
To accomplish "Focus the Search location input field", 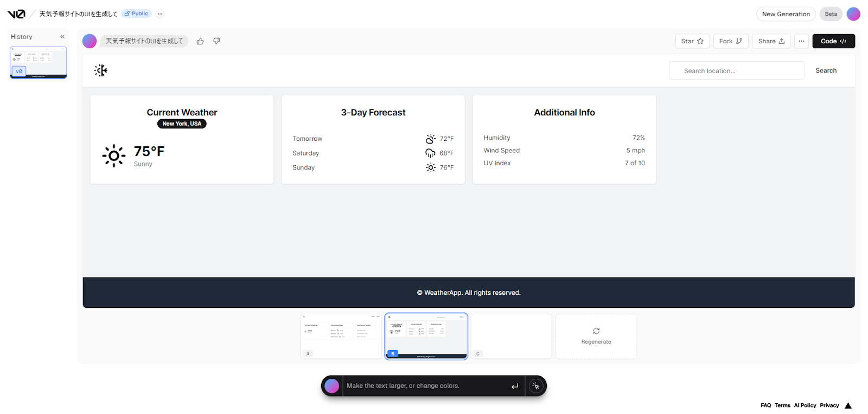I will pyautogui.click(x=736, y=71).
